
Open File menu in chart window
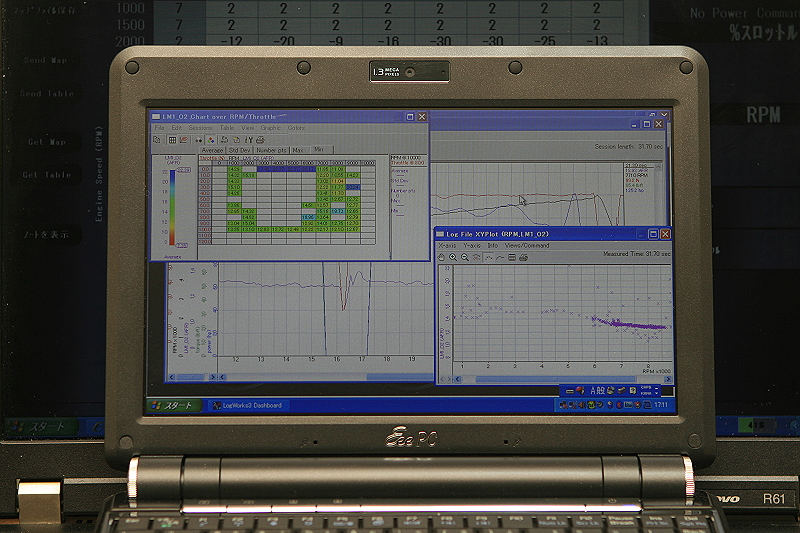tap(160, 128)
